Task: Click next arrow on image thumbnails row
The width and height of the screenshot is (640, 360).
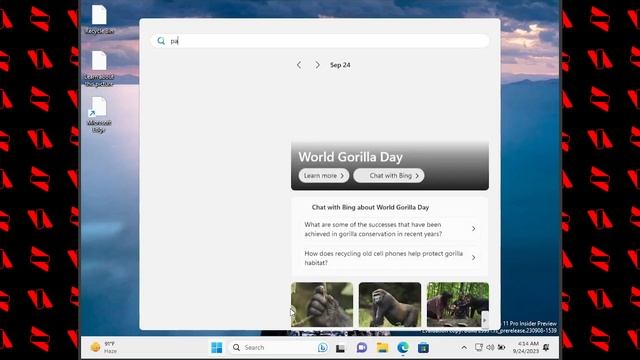Action: pos(485,319)
